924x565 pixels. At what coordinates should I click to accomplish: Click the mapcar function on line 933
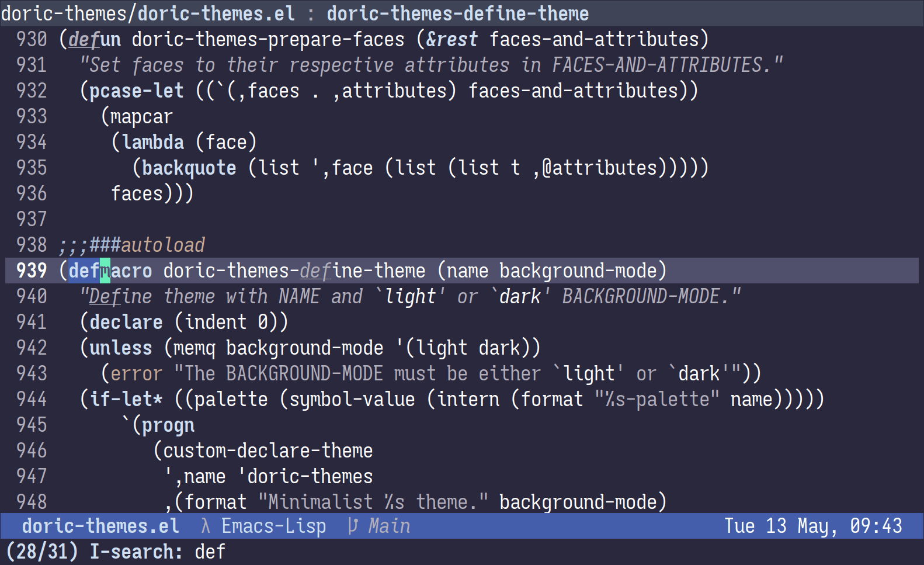[142, 116]
